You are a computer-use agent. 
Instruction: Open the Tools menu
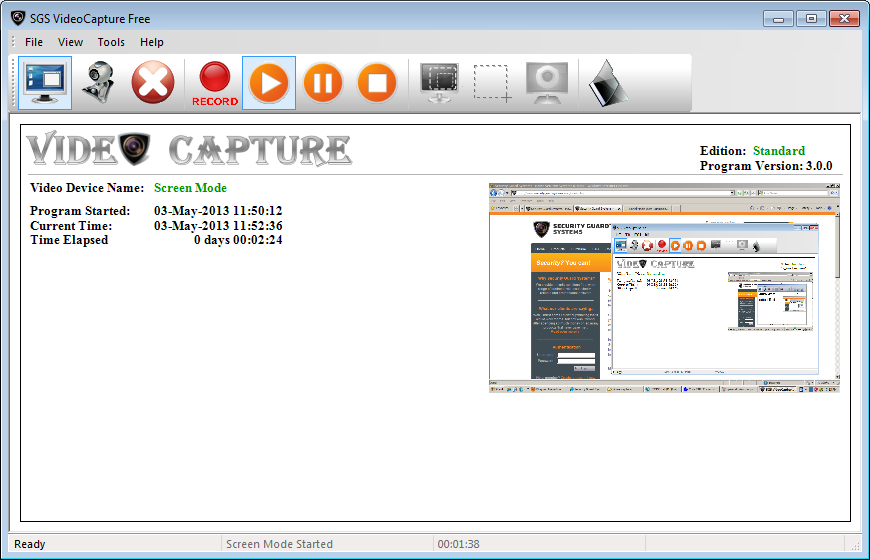click(x=111, y=42)
